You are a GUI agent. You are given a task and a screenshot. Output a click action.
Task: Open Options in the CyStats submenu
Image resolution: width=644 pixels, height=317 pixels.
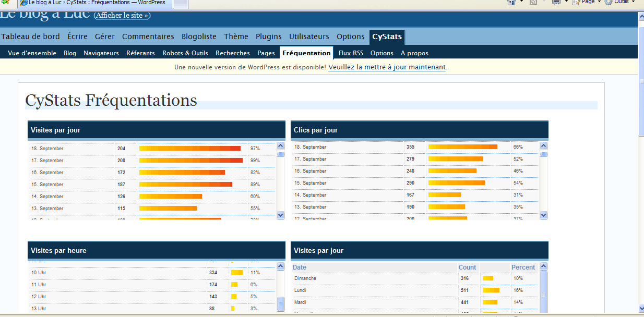[382, 53]
